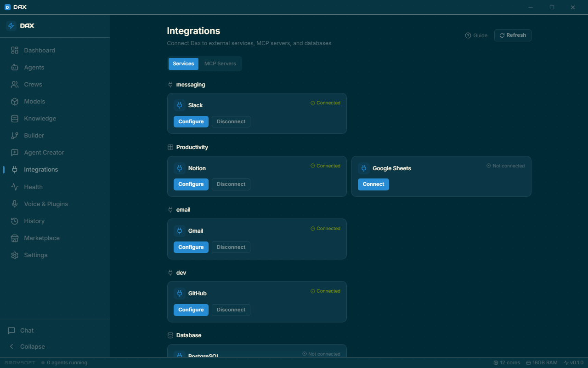Open the Builder page
The width and height of the screenshot is (588, 368).
55,135
